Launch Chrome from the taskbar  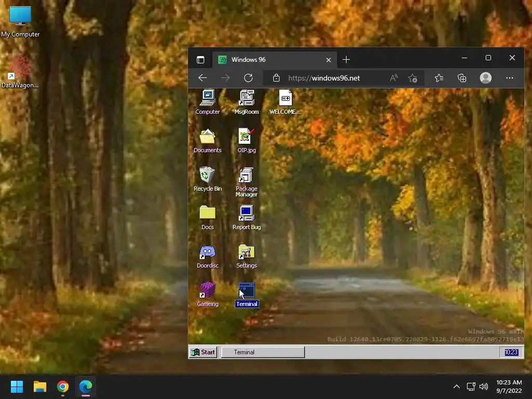(63, 387)
